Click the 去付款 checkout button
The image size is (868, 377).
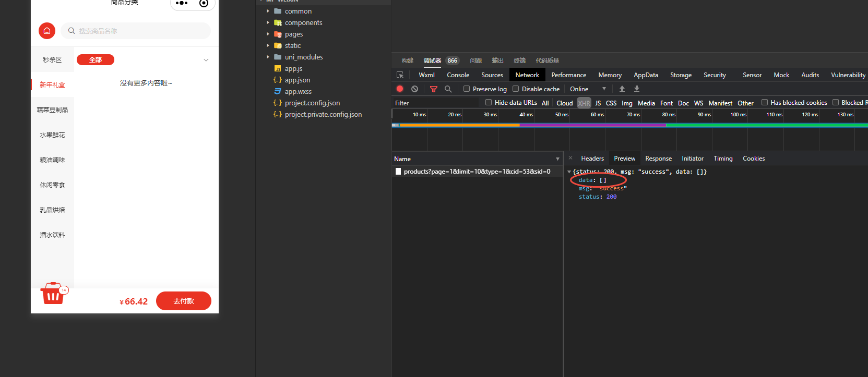tap(184, 301)
